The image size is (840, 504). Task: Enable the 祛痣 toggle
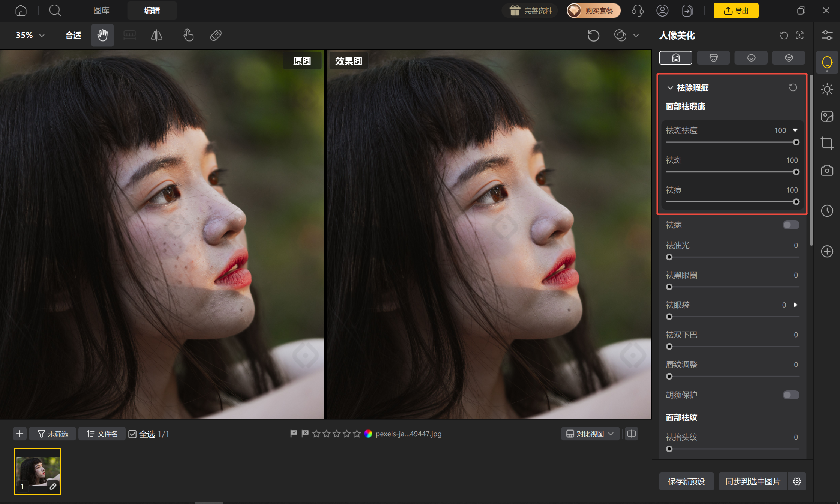coord(791,225)
